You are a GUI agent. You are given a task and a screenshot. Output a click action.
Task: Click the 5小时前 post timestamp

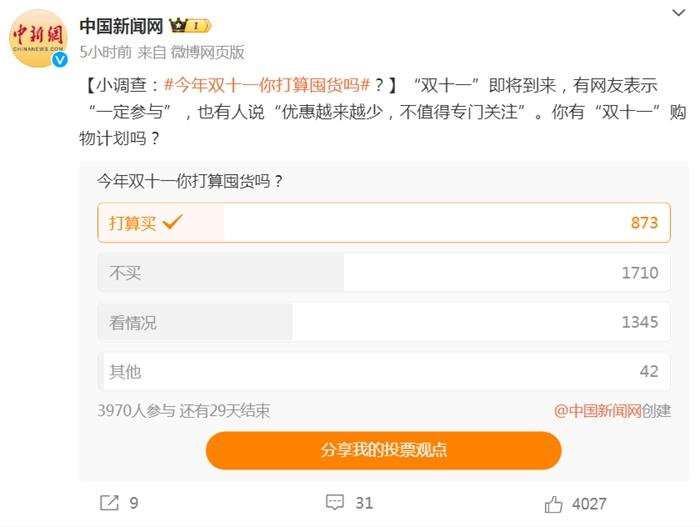click(105, 52)
